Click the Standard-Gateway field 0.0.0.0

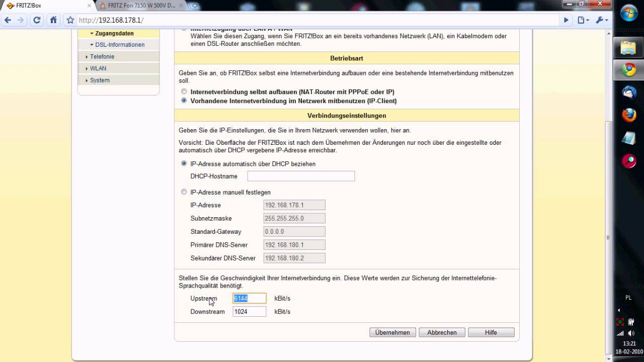(x=294, y=232)
